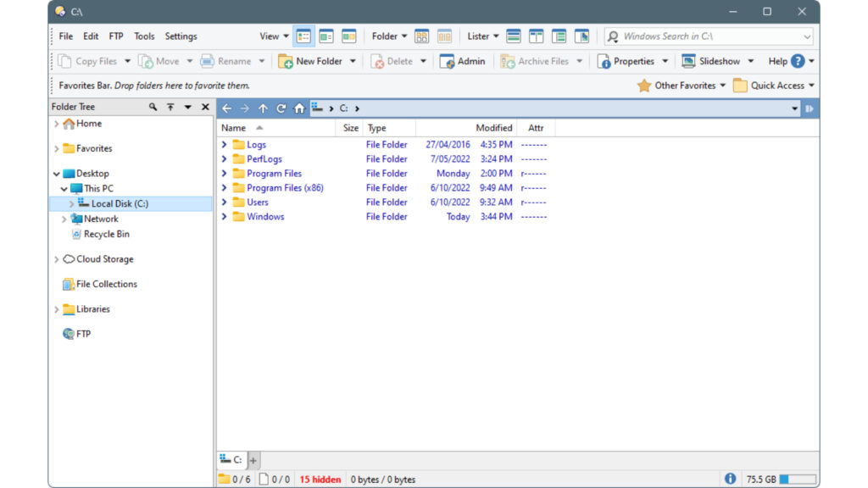Go forward in folder history
Image resolution: width=868 pixels, height=488 pixels.
pyautogui.click(x=245, y=108)
